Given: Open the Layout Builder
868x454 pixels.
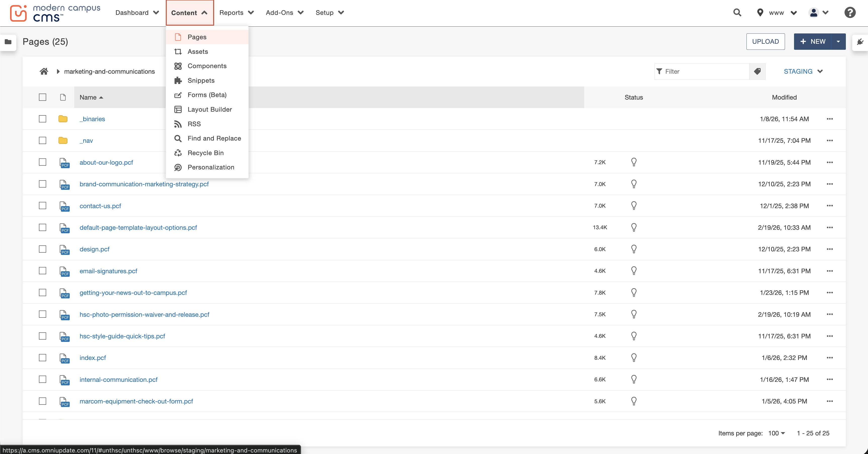Looking at the screenshot, I should pyautogui.click(x=210, y=109).
